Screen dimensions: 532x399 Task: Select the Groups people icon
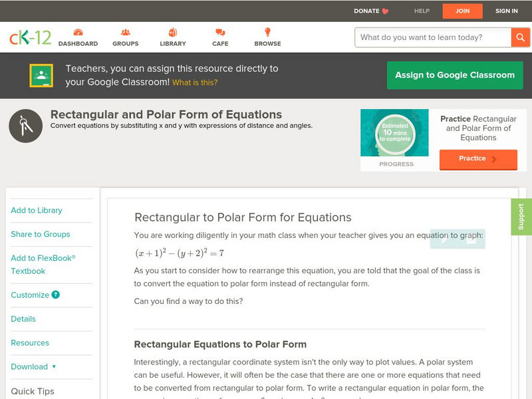point(124,31)
